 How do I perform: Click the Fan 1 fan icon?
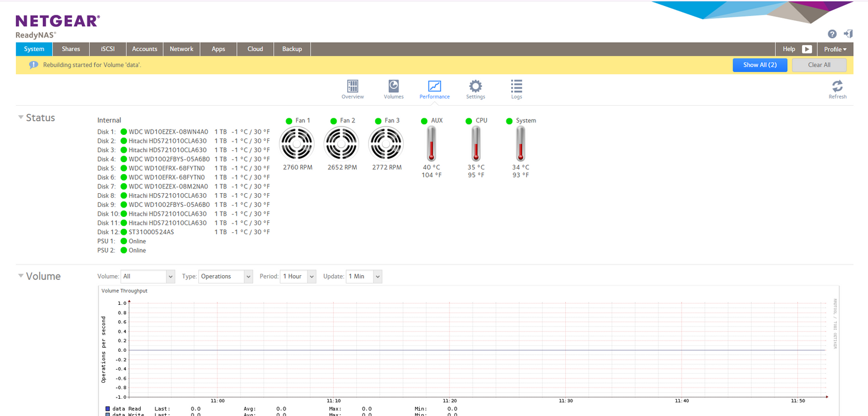point(296,143)
